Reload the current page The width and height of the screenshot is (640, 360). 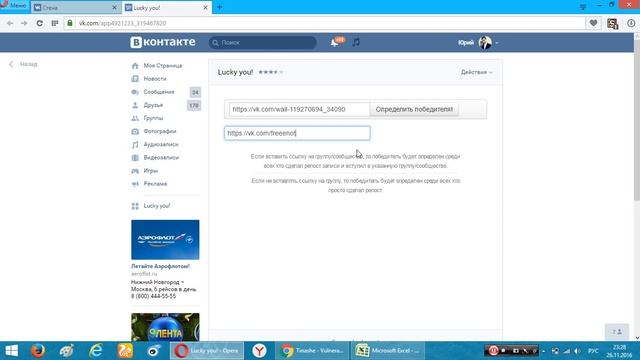(39, 23)
